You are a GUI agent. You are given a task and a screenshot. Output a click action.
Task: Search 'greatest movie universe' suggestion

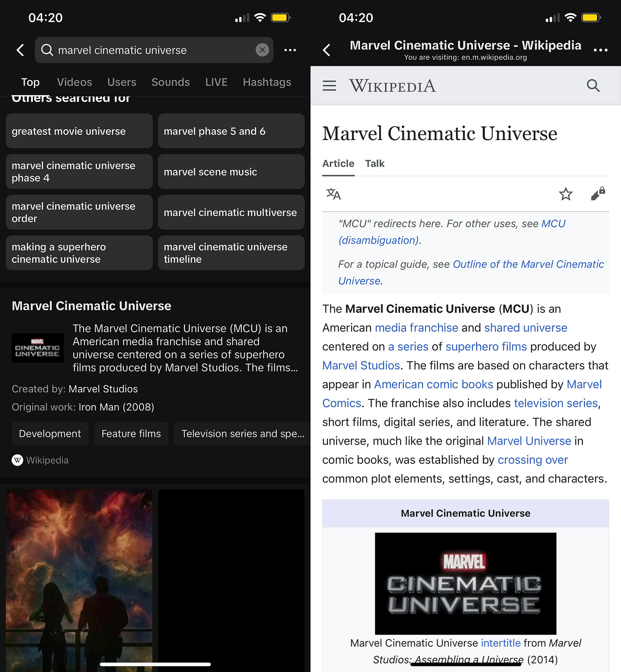(x=79, y=131)
